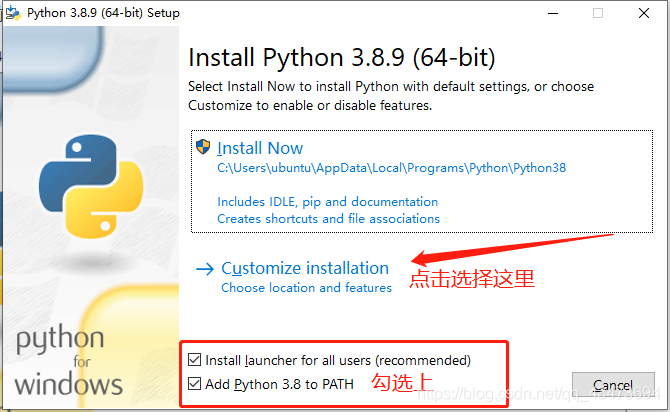Click the Install Now option
This screenshot has width=670, height=412.
point(422,182)
